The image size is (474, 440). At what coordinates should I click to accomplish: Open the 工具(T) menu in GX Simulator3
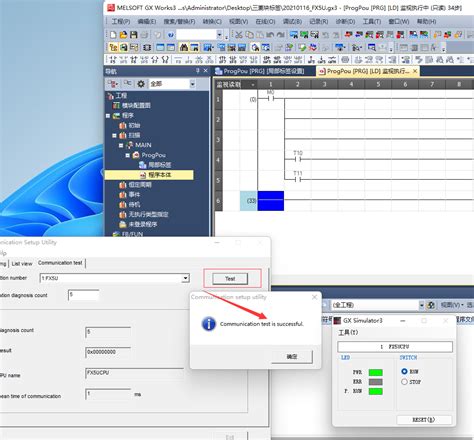coord(348,332)
